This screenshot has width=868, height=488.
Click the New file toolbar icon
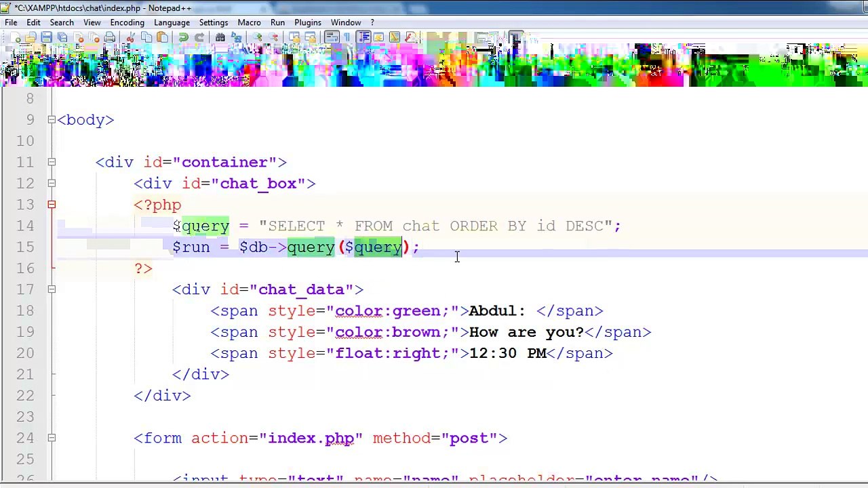tap(16, 37)
